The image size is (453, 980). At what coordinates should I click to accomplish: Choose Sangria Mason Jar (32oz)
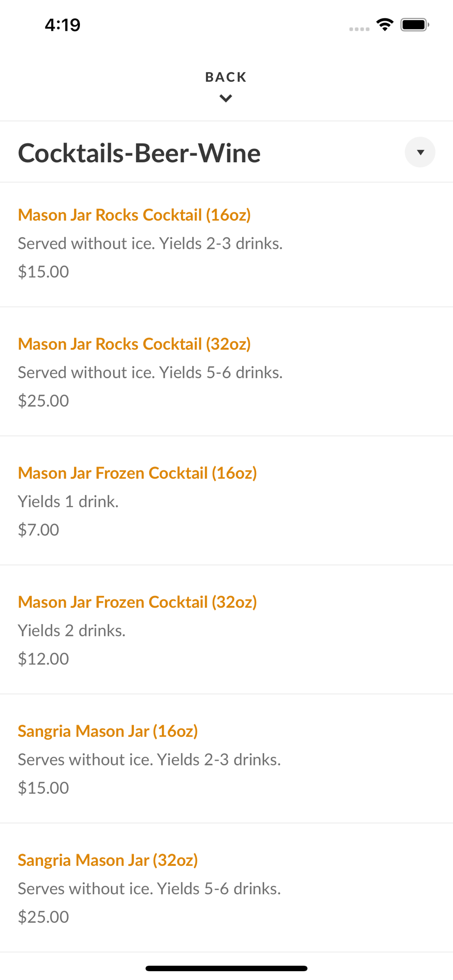tap(108, 860)
